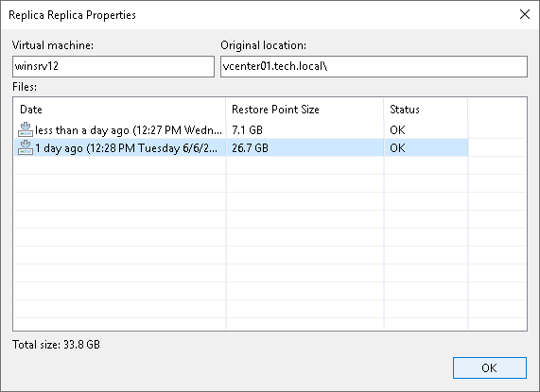Click OK to close Replica Properties

(x=489, y=368)
